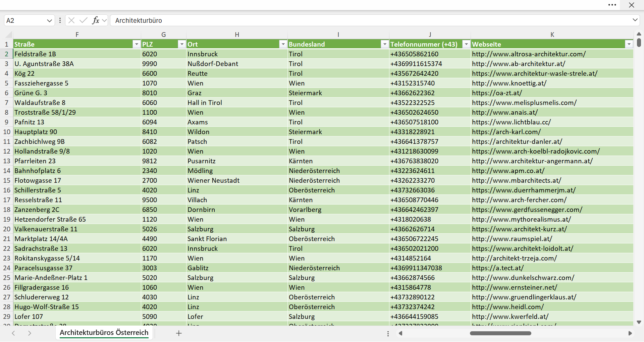Viewport: 644px width, 342px height.
Task: Click the cancel entry X icon
Action: 71,20
